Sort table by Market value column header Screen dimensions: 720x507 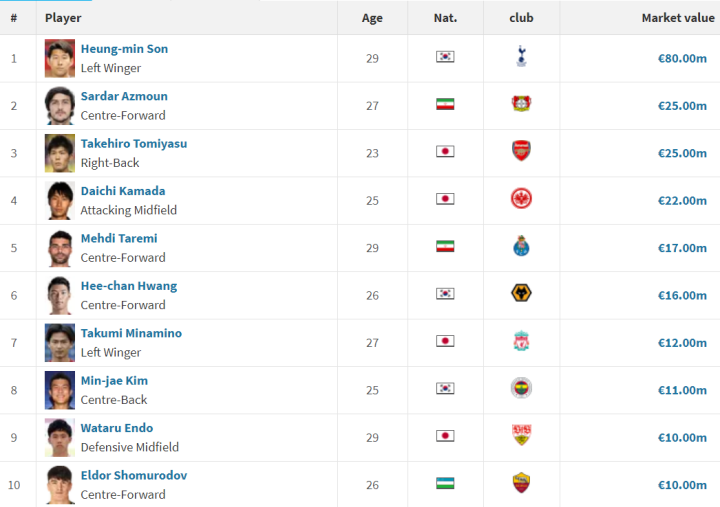coord(677,18)
